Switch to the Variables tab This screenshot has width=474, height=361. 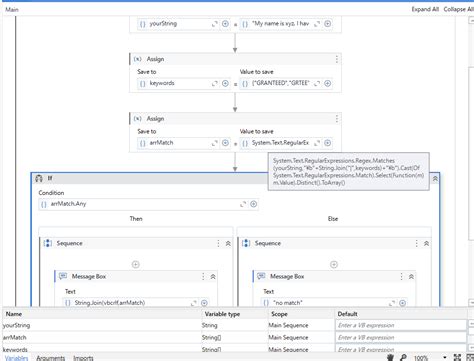click(16, 358)
